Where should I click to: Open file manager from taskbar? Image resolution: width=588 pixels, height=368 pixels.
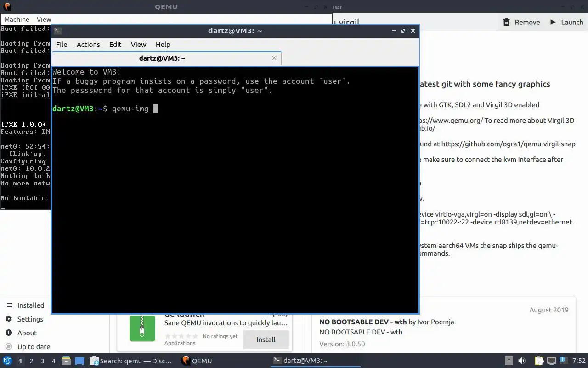tap(66, 361)
